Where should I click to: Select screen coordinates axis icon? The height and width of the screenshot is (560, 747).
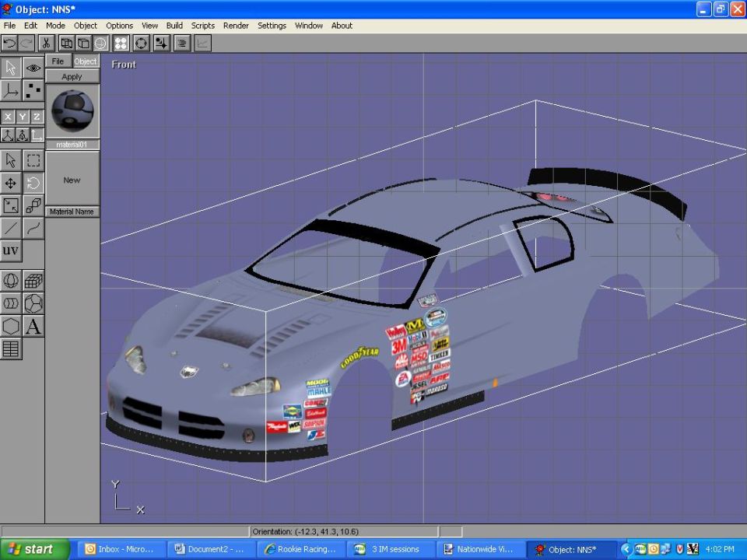pos(37,135)
